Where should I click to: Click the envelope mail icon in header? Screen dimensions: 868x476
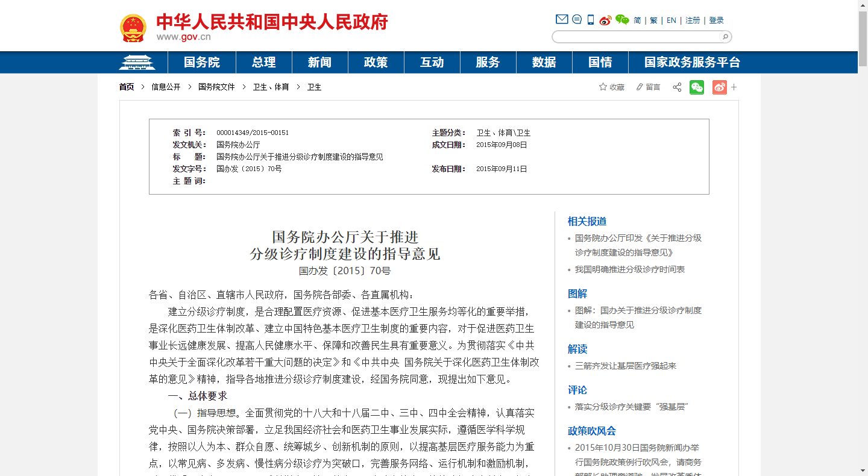pyautogui.click(x=562, y=20)
